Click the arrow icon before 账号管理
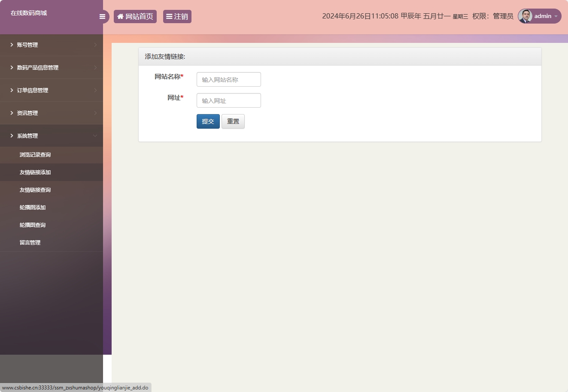Image resolution: width=568 pixels, height=392 pixels. click(12, 45)
